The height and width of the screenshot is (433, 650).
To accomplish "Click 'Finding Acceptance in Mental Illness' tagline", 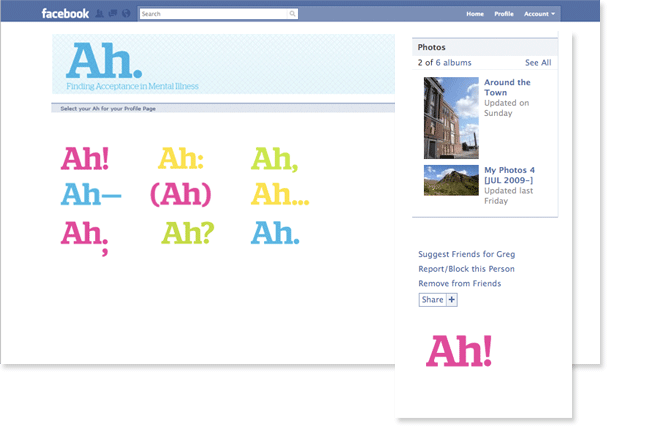I will pos(132,86).
